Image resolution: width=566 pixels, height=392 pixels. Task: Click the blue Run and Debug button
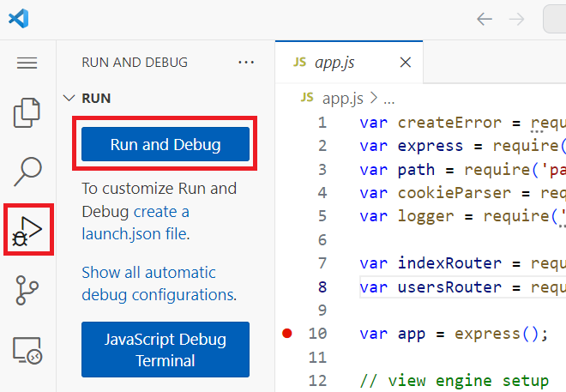[x=166, y=145]
